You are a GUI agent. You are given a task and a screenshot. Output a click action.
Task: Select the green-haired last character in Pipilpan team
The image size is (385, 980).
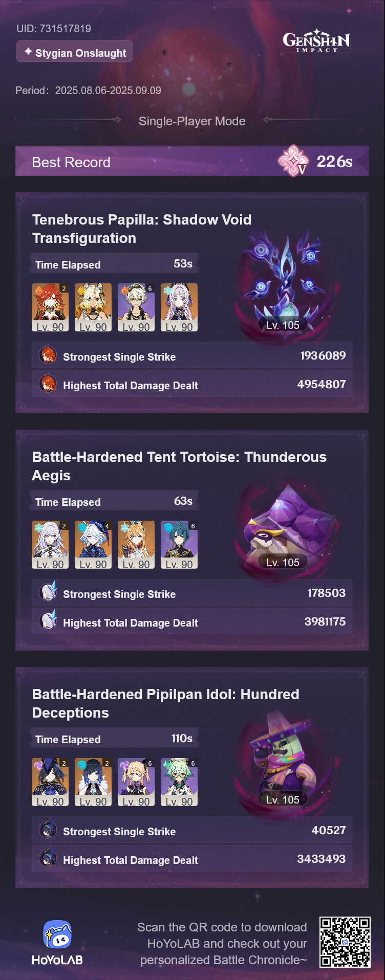179,782
